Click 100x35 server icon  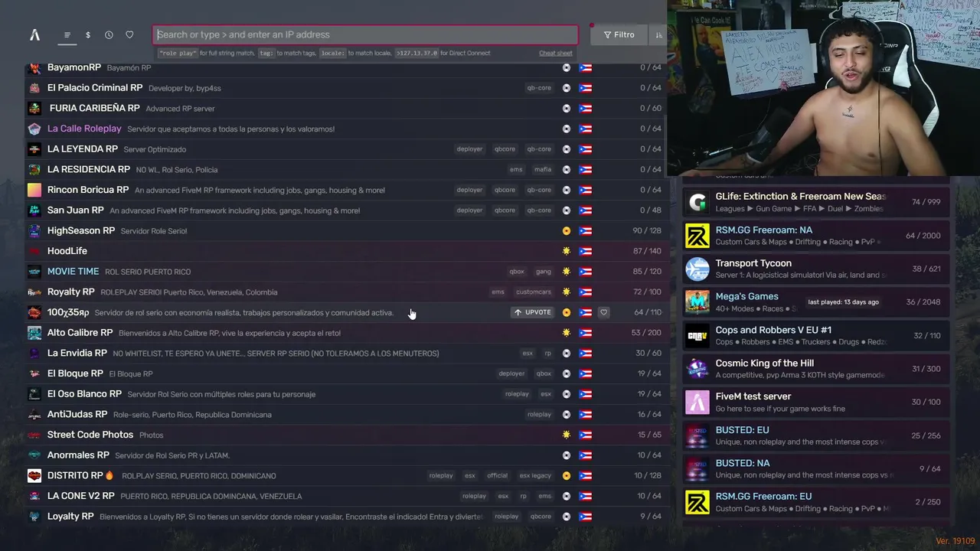tap(34, 312)
